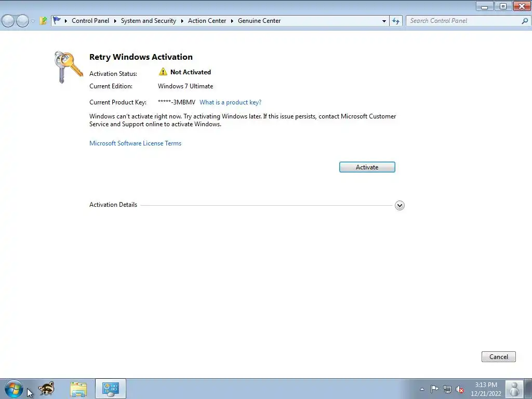Expand the arrow after Control Panel breadcrumb
Viewport: 532px width, 399px height.
[x=115, y=21]
